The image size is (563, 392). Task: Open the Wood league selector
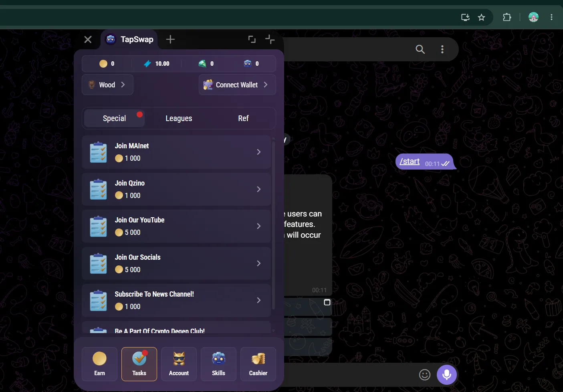pyautogui.click(x=107, y=85)
